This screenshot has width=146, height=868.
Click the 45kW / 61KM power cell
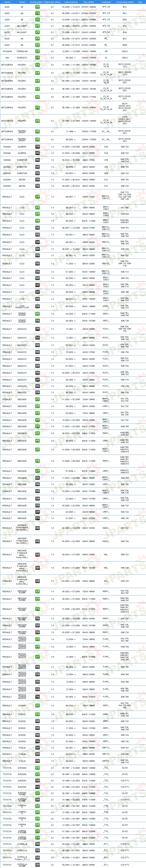tap(89, 373)
